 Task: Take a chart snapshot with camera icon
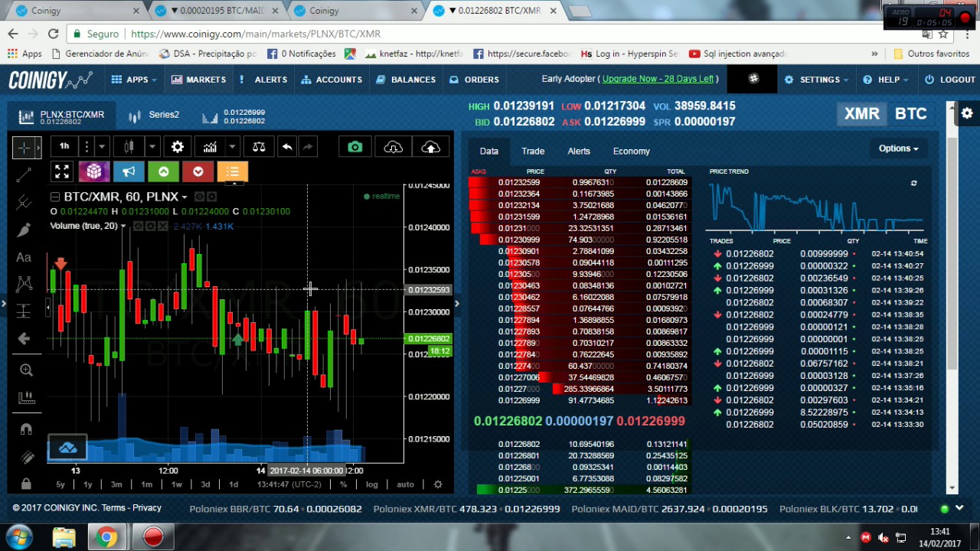point(354,147)
